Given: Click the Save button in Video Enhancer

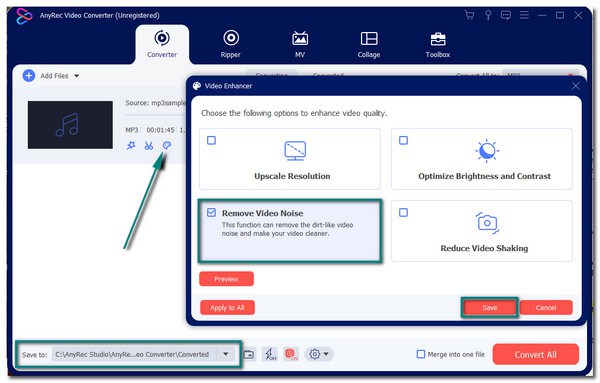Looking at the screenshot, I should tap(489, 308).
